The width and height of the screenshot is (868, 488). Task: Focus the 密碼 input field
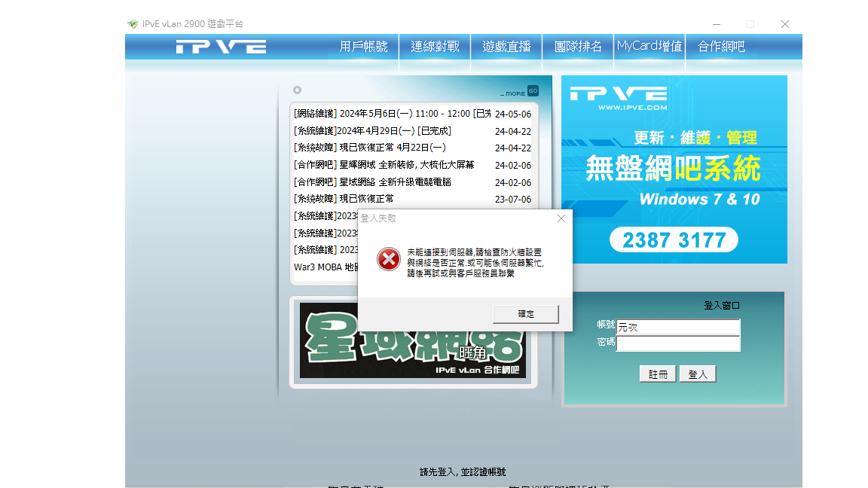pyautogui.click(x=678, y=343)
